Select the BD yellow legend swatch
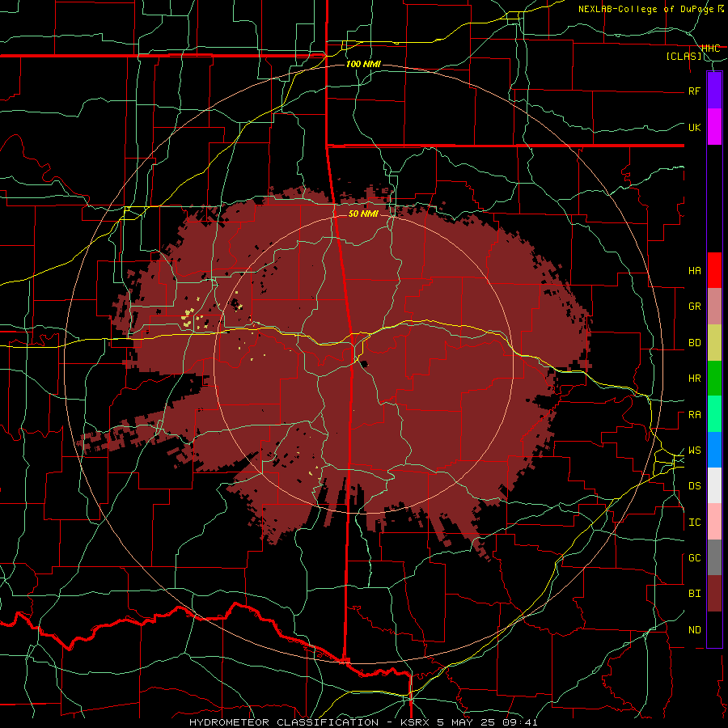Viewport: 728px width, 728px height. [x=714, y=343]
